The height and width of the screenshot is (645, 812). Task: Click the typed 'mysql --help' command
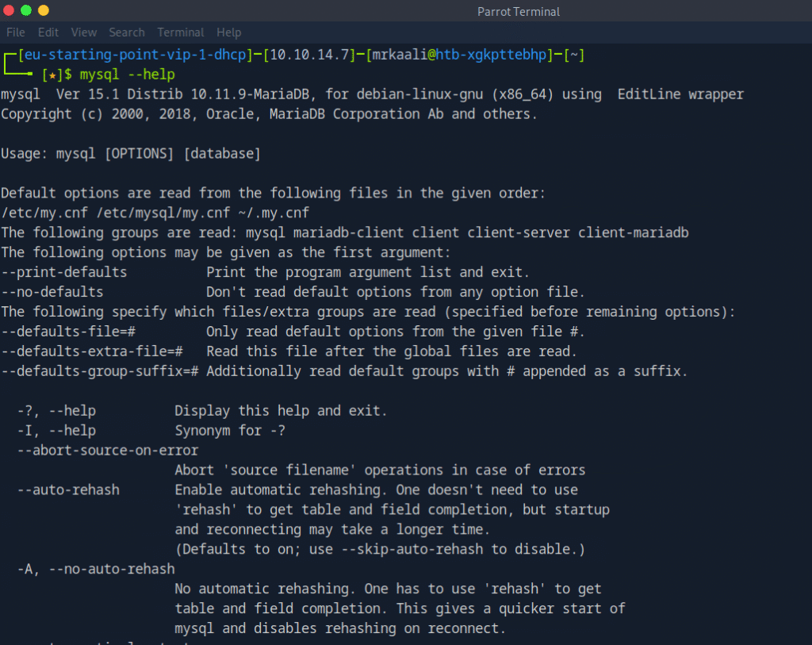(x=127, y=75)
